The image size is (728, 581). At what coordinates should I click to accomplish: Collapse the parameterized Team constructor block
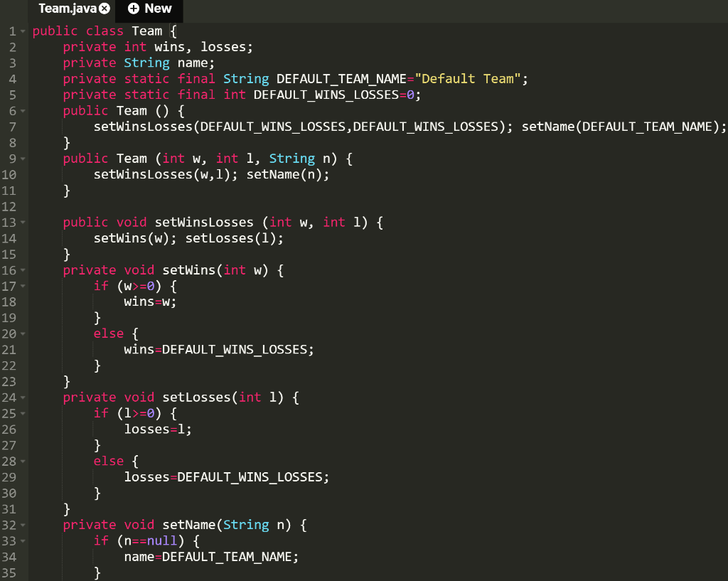[23, 158]
